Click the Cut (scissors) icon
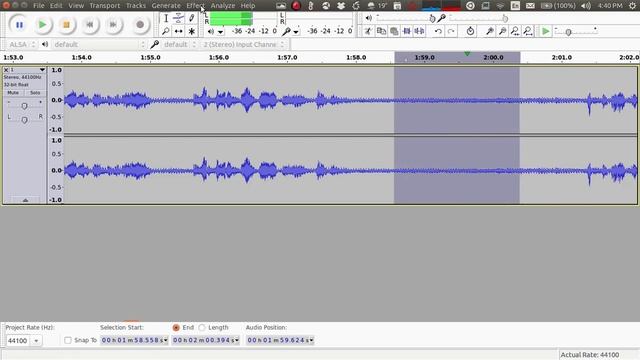Image resolution: width=640 pixels, height=360 pixels. point(368,31)
